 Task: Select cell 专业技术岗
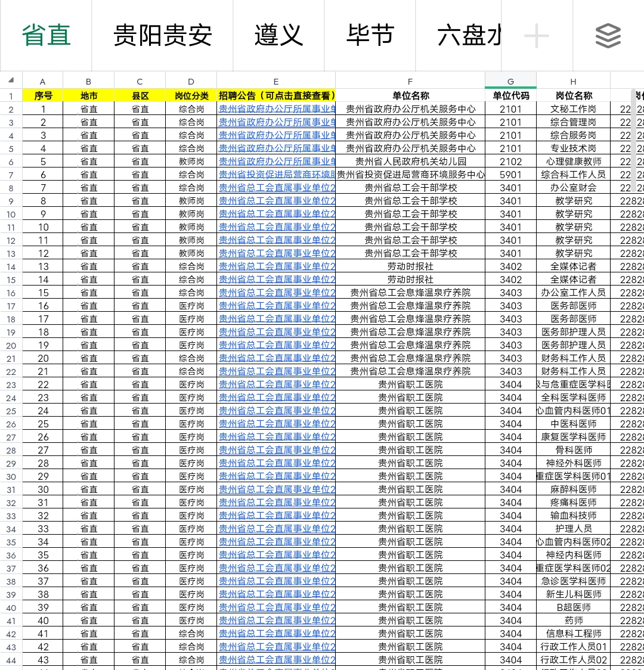pyautogui.click(x=573, y=148)
